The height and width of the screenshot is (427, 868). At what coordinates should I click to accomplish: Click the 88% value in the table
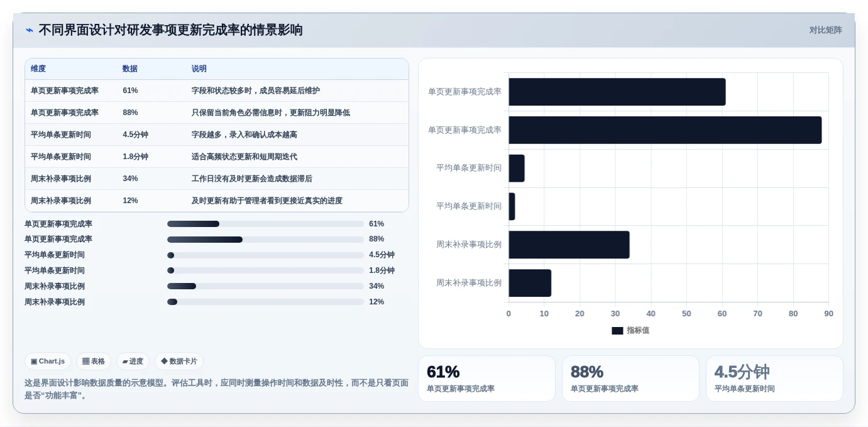click(x=130, y=113)
